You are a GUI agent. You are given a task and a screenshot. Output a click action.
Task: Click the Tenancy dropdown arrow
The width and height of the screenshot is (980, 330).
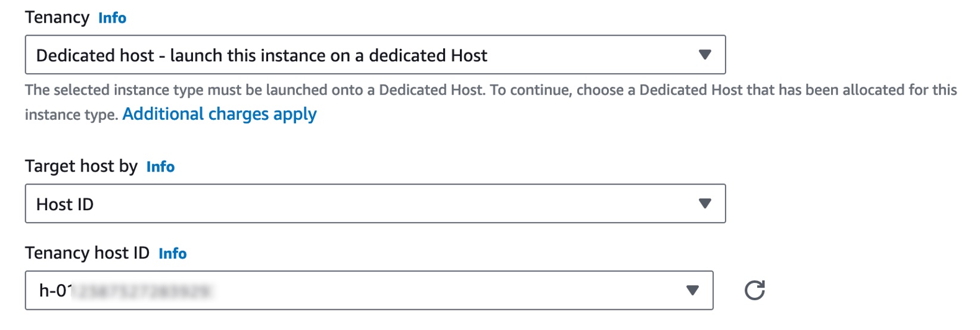[705, 55]
